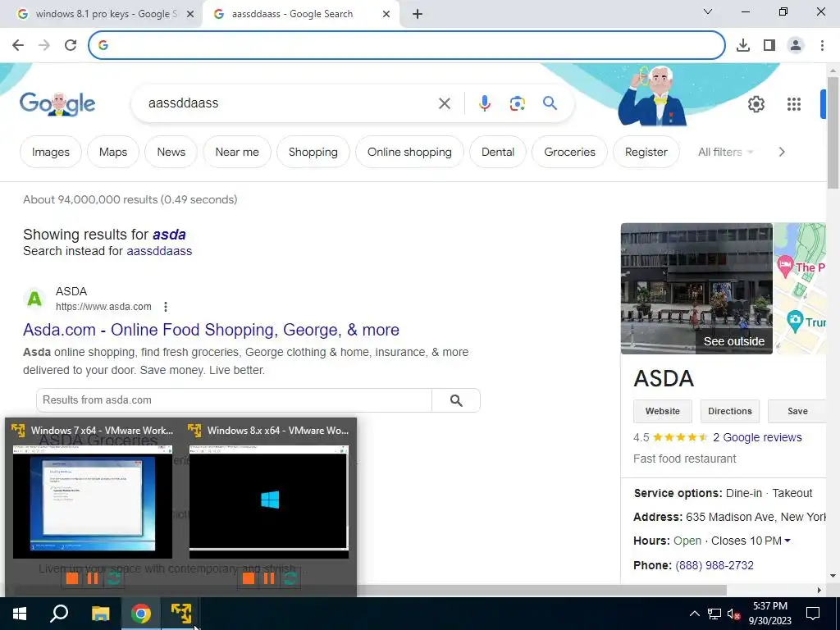Viewport: 840px width, 630px height.
Task: Filter results by Images
Action: tap(50, 152)
